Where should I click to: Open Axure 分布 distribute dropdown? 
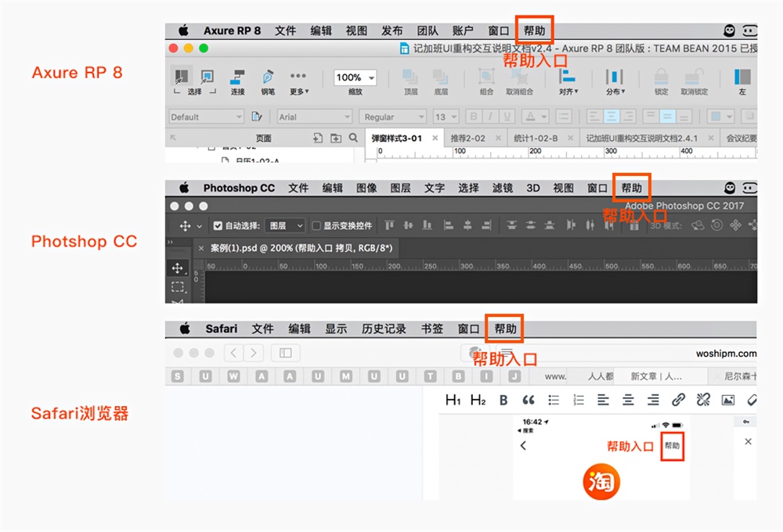[x=615, y=82]
